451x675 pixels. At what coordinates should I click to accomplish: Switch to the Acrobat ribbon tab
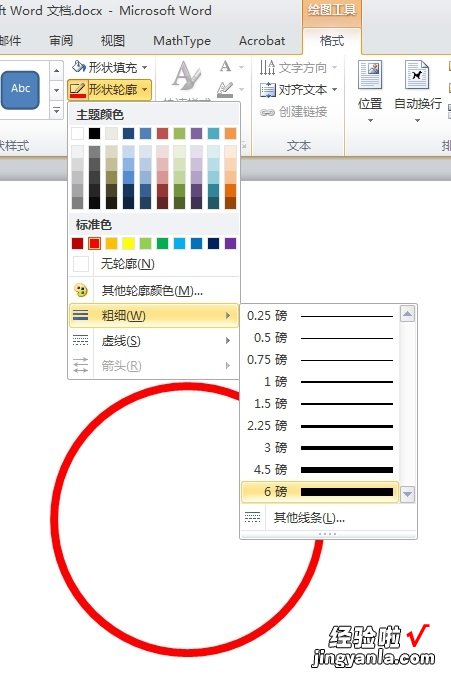coord(262,40)
